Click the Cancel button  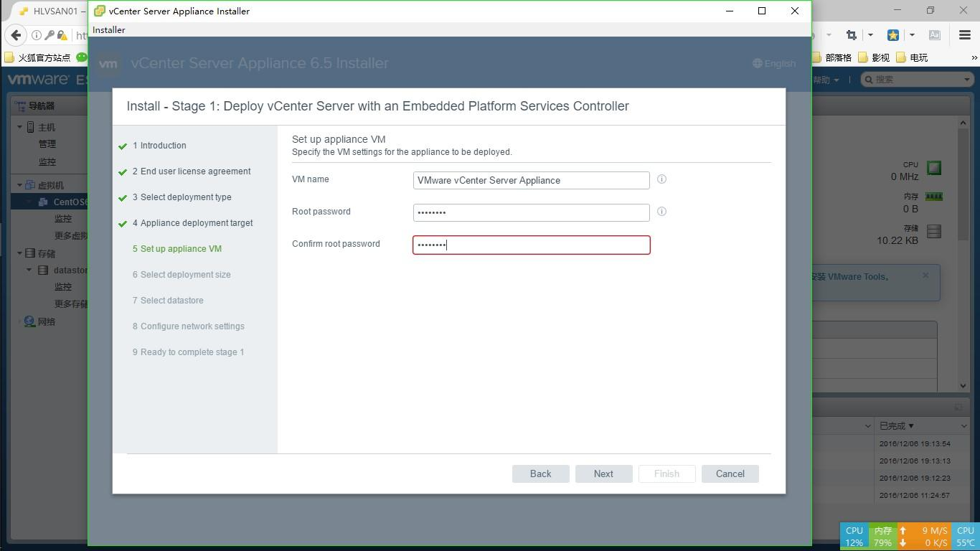tap(730, 474)
